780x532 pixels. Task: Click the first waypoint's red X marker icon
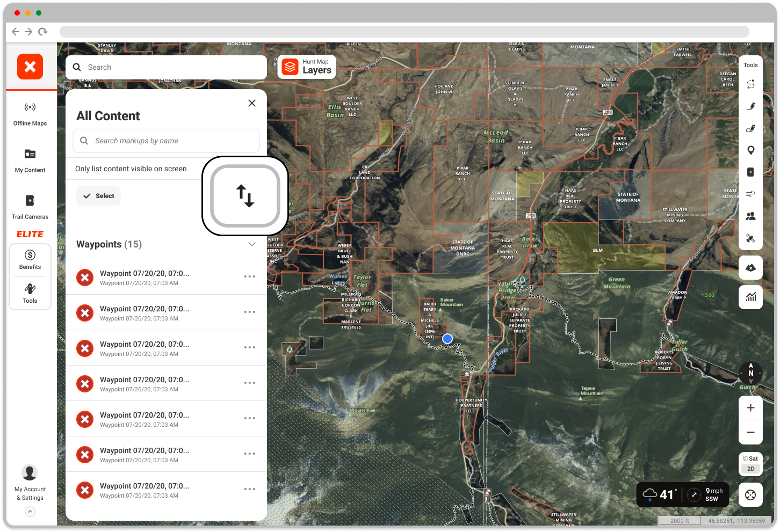pyautogui.click(x=85, y=277)
